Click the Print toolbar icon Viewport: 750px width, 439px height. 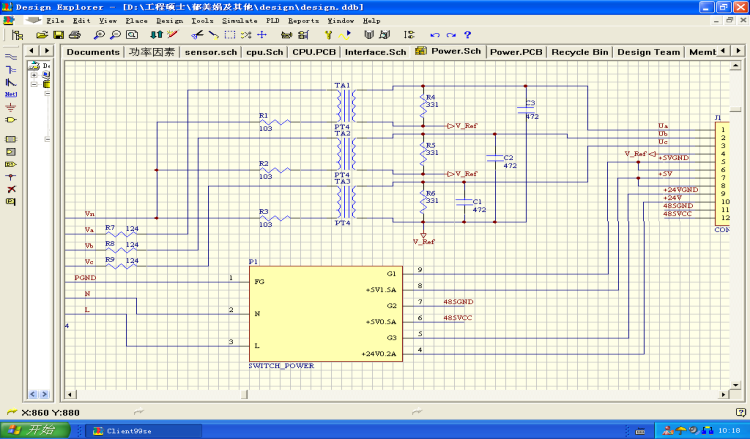[x=73, y=35]
